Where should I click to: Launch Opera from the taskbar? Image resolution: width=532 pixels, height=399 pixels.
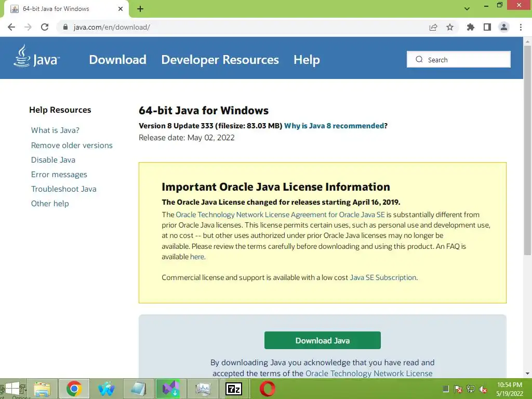pyautogui.click(x=268, y=389)
